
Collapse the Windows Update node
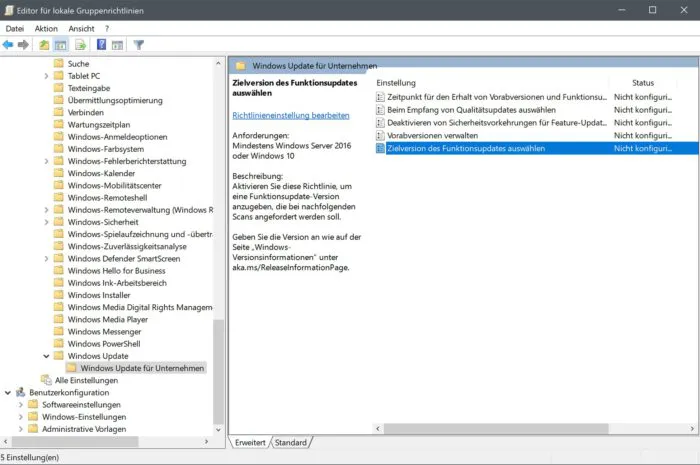coord(46,356)
